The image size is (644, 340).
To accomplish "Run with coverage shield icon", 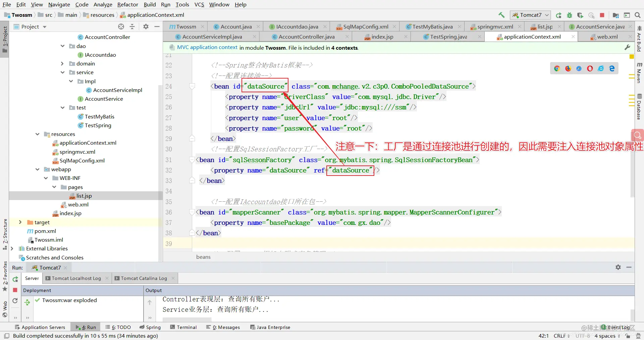I will tap(580, 15).
